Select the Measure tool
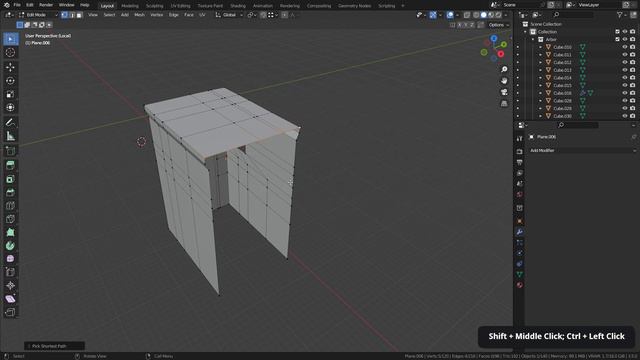 pyautogui.click(x=11, y=136)
